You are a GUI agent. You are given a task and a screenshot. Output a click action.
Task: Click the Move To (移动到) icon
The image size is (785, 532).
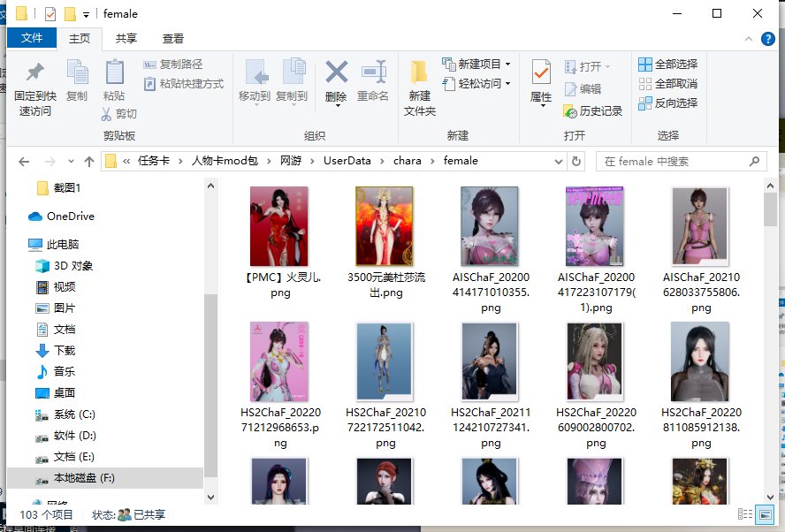(257, 72)
